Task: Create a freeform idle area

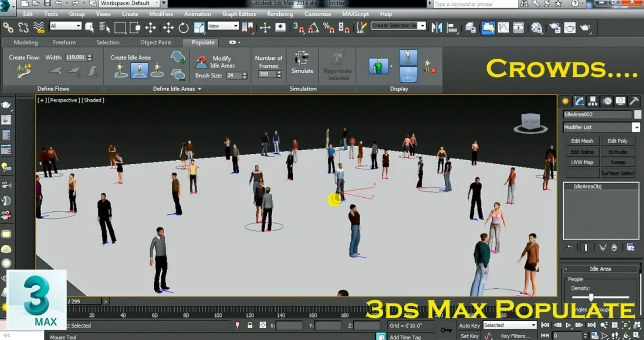Action: [121, 70]
